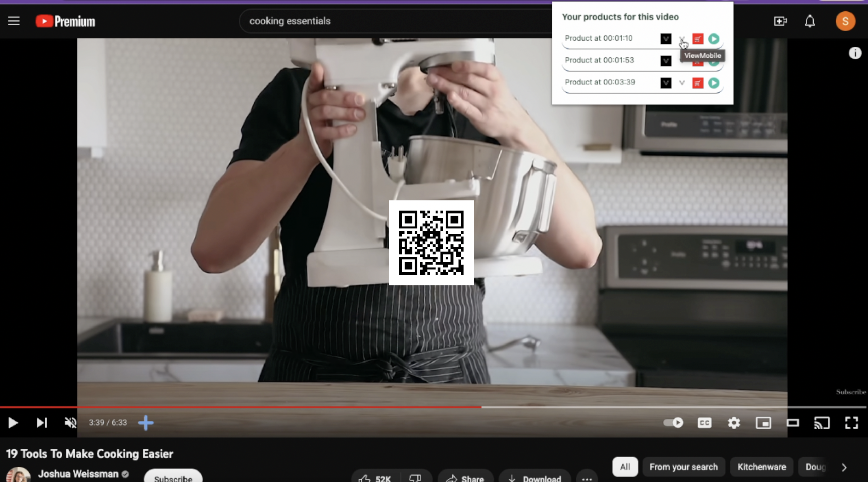Open the player settings gear
Screen dimensions: 868x482
(x=733, y=423)
